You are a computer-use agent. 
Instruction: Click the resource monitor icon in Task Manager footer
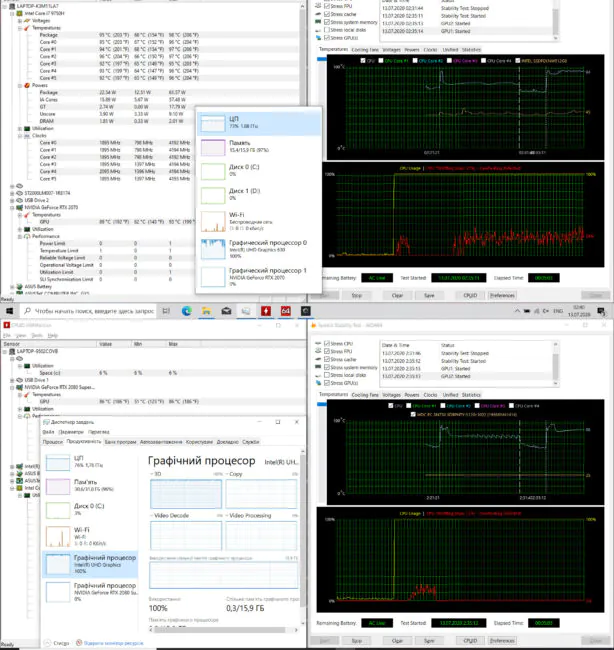(79, 643)
